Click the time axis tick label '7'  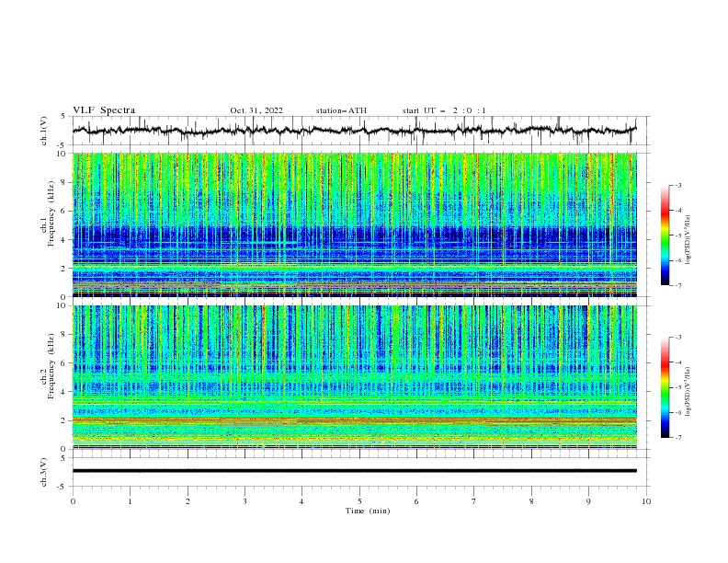(474, 501)
